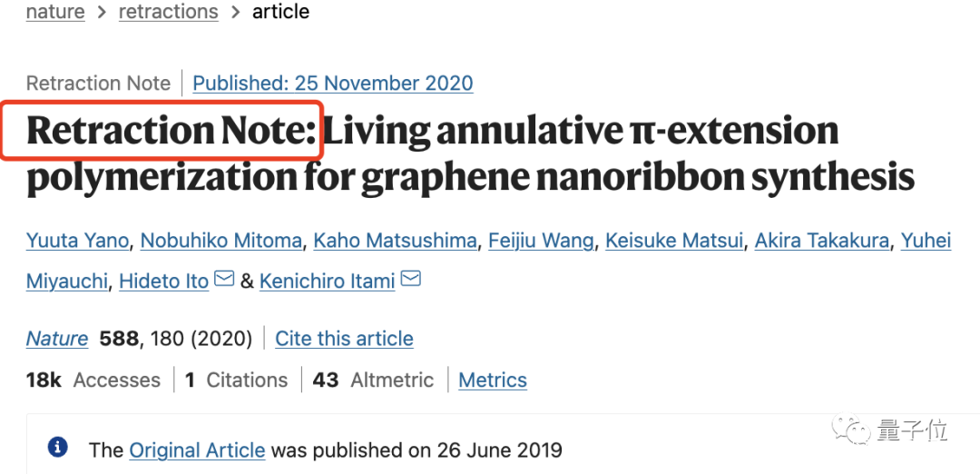The image size is (980, 474).
Task: View author Feijiu Wang details
Action: point(541,241)
